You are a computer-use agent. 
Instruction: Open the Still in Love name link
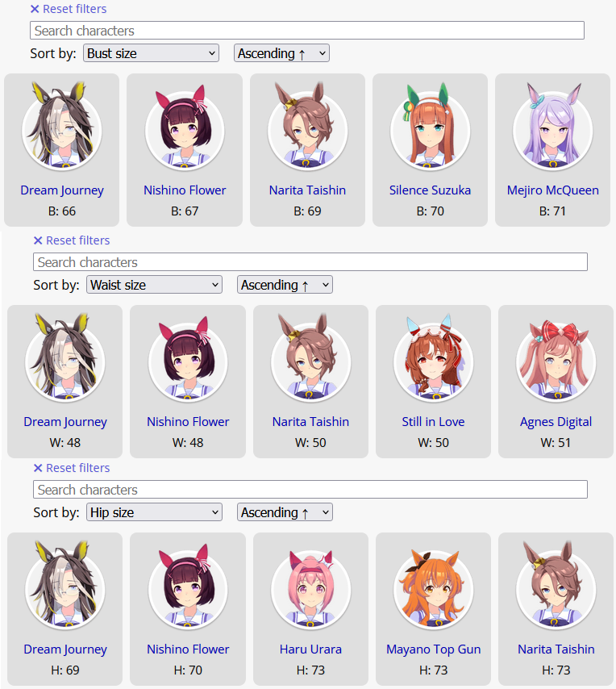[x=433, y=422]
